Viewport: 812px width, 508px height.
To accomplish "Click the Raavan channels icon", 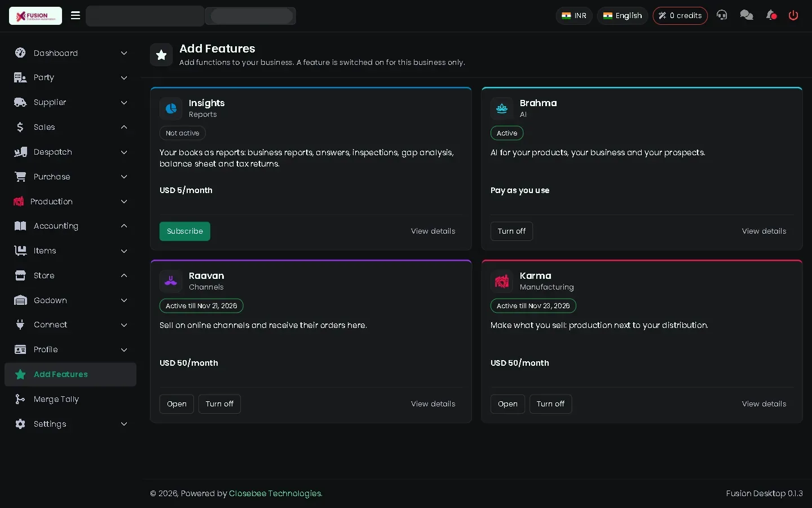I will (x=171, y=281).
